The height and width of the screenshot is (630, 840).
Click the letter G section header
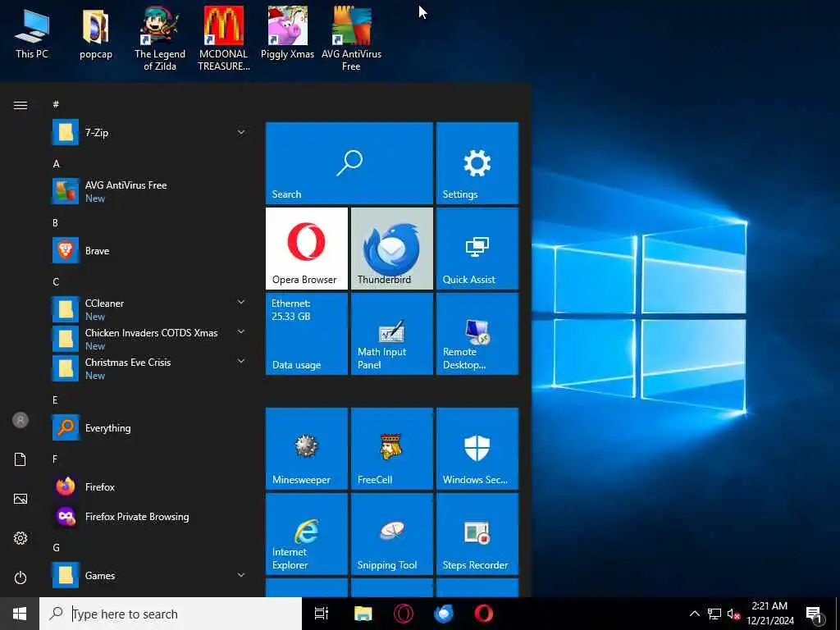pyautogui.click(x=56, y=547)
